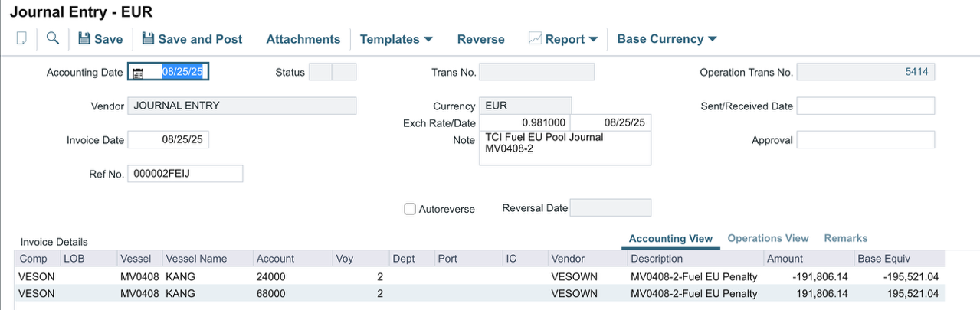Click the Report chart icon

click(535, 39)
